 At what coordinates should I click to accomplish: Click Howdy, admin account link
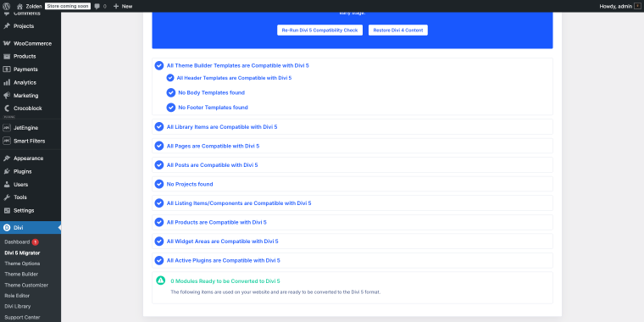click(x=616, y=6)
